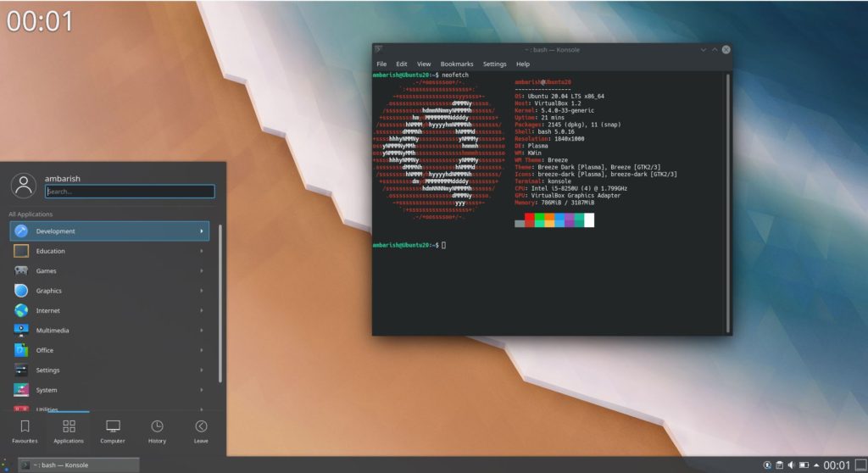
Task: Expand the Multimedia submenu arrow
Action: (202, 331)
